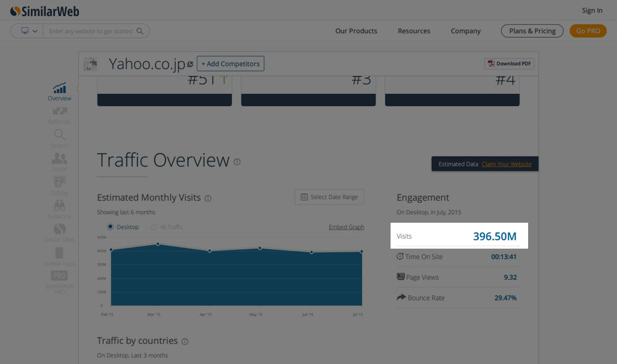Click the 'Showing last 6 months' text

click(x=126, y=212)
